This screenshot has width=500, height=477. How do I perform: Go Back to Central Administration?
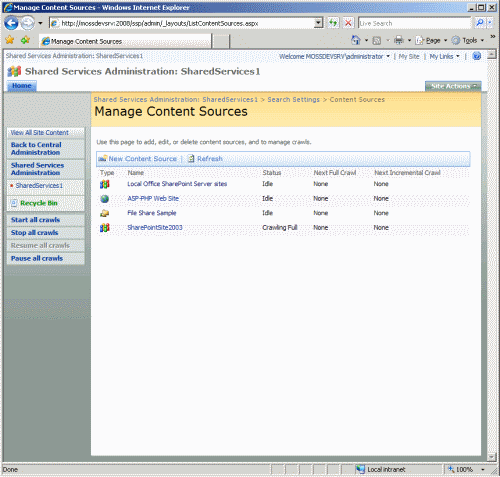[x=36, y=149]
